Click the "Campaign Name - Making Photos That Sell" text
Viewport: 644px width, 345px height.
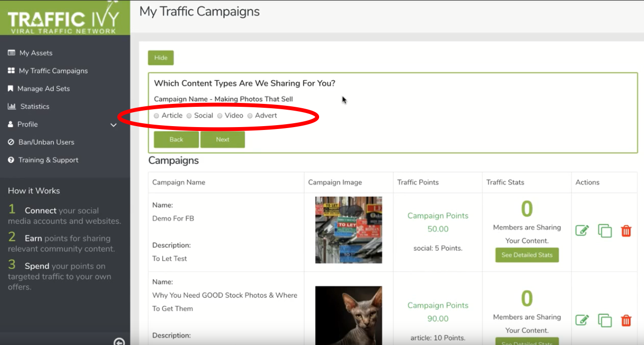[x=224, y=99]
